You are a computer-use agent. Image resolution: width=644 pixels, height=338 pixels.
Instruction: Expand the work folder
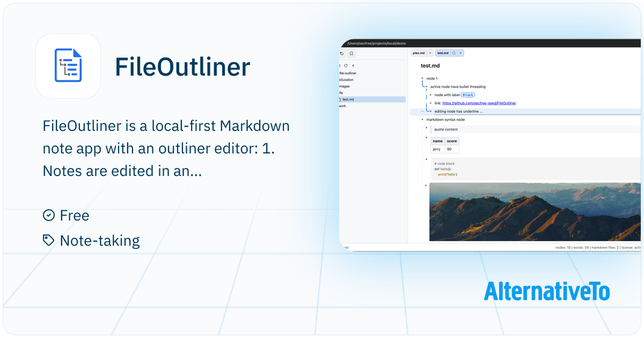(342, 106)
